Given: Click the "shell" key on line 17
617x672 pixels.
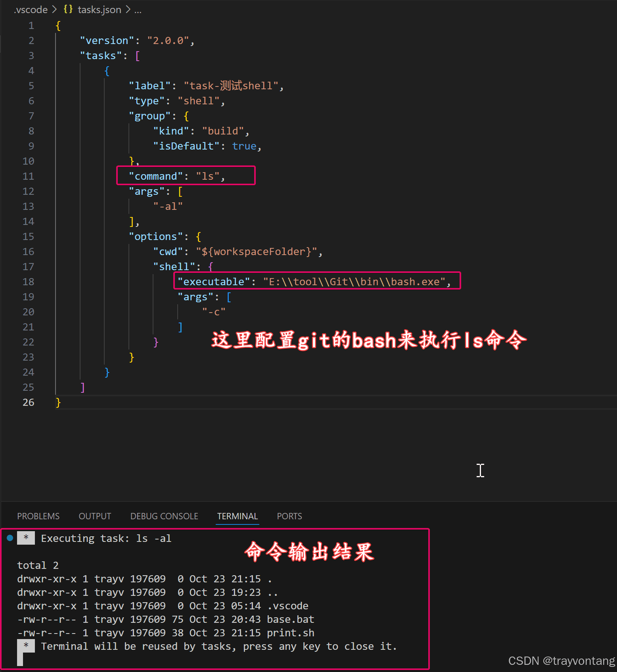Looking at the screenshot, I should [x=174, y=267].
